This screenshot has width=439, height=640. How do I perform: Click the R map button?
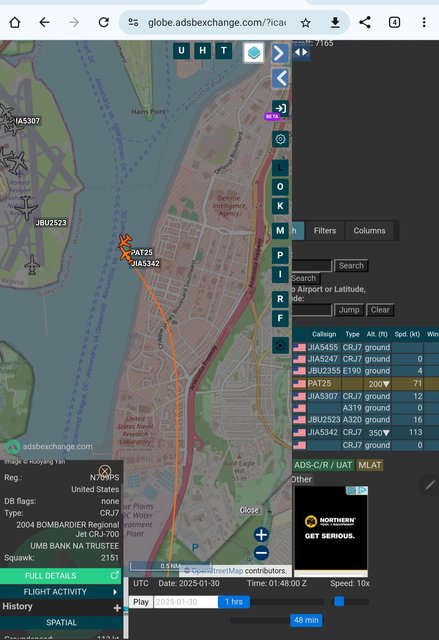pyautogui.click(x=280, y=299)
